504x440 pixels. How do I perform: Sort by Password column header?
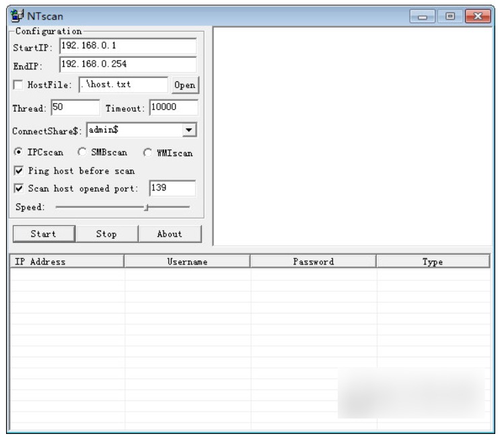pyautogui.click(x=314, y=261)
